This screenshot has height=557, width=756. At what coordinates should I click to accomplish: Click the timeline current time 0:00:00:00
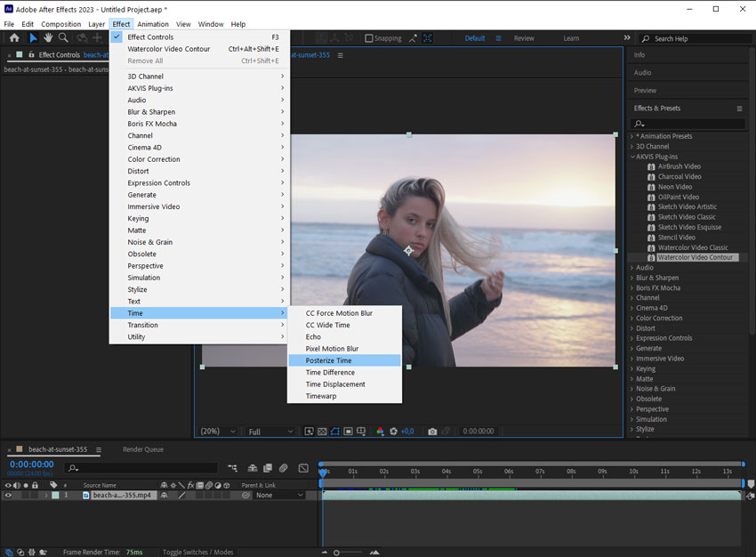tap(32, 464)
